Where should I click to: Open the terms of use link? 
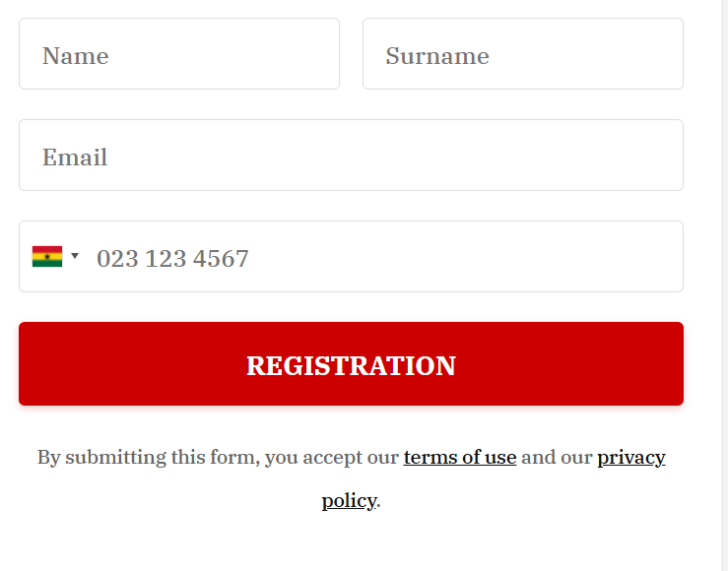click(460, 458)
